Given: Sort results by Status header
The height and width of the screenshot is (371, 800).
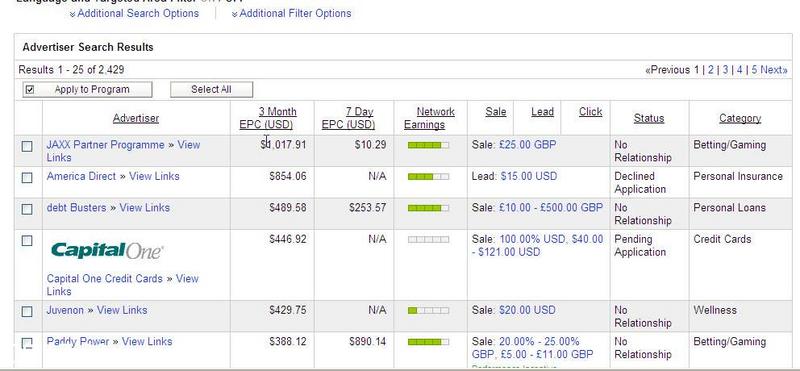Looking at the screenshot, I should pos(649,118).
